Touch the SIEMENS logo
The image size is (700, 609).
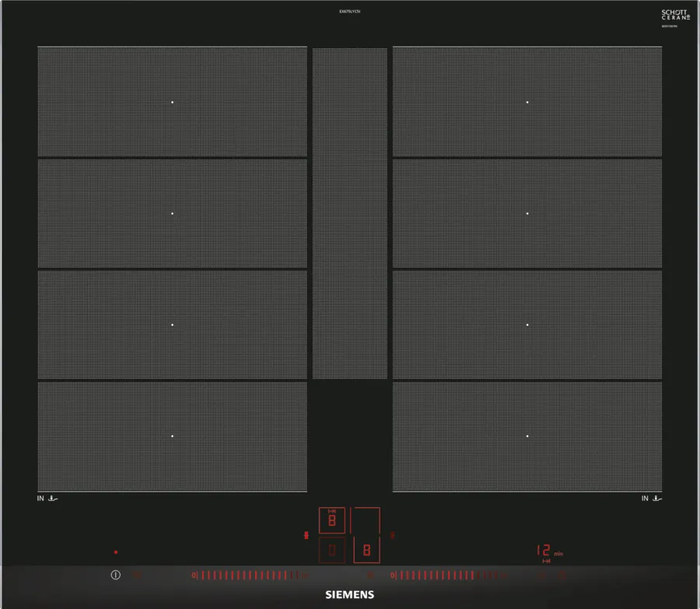[x=349, y=595]
